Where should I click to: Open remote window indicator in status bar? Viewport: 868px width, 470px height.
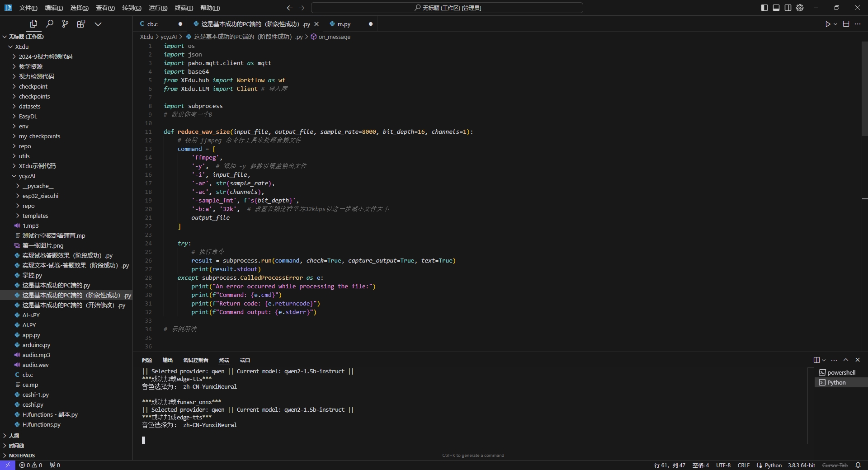[8, 465]
